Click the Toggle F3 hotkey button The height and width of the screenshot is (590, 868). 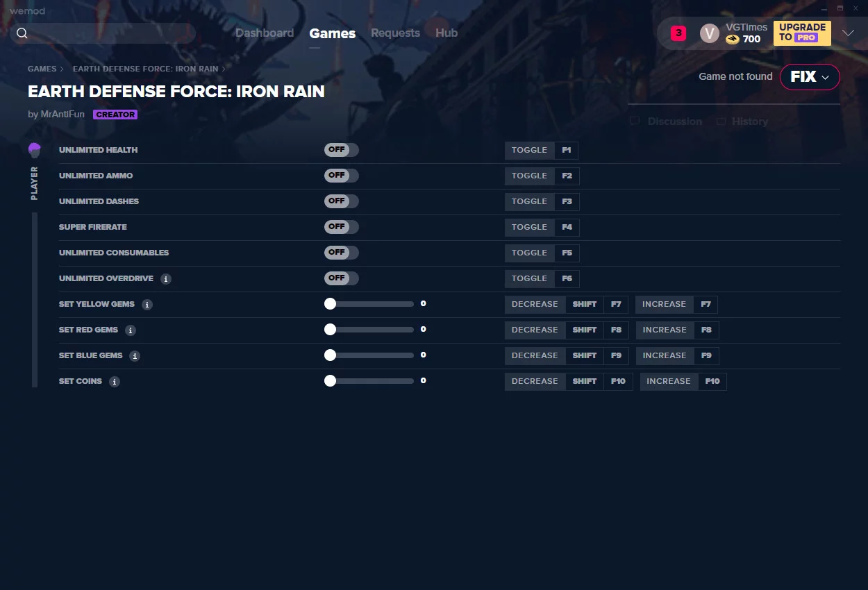542,202
